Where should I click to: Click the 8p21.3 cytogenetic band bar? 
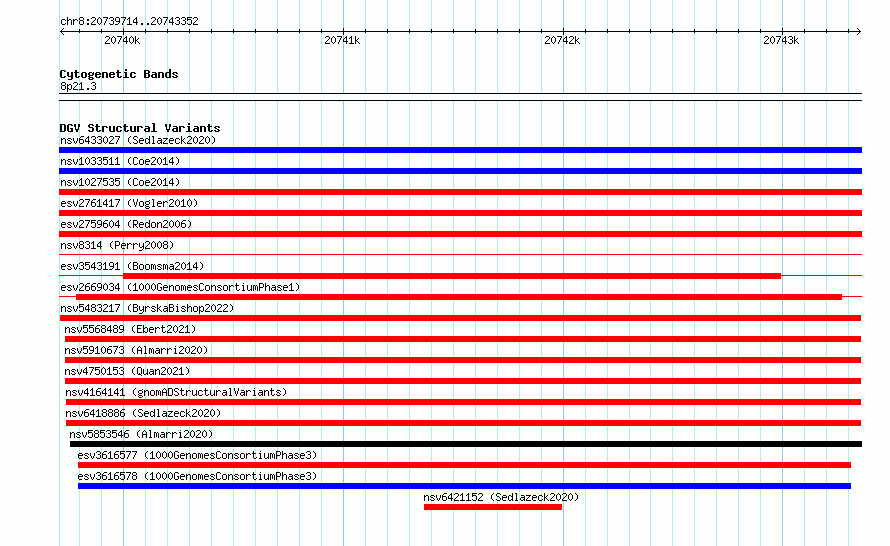(x=460, y=97)
